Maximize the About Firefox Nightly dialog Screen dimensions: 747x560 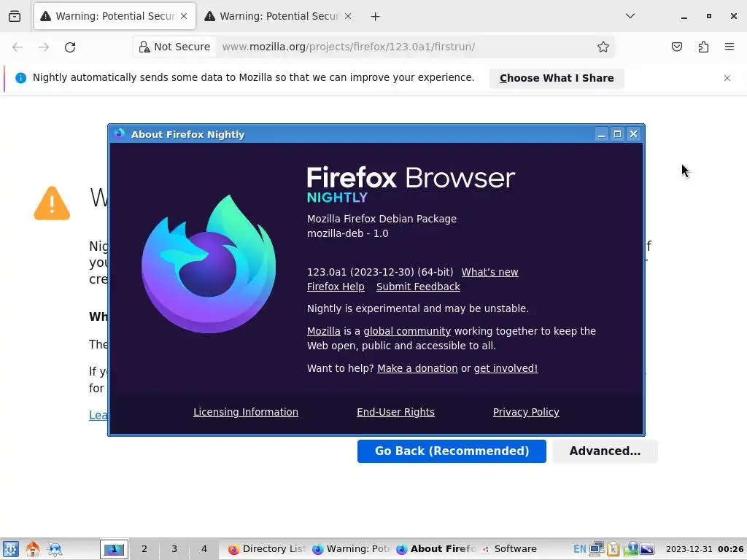click(x=617, y=134)
